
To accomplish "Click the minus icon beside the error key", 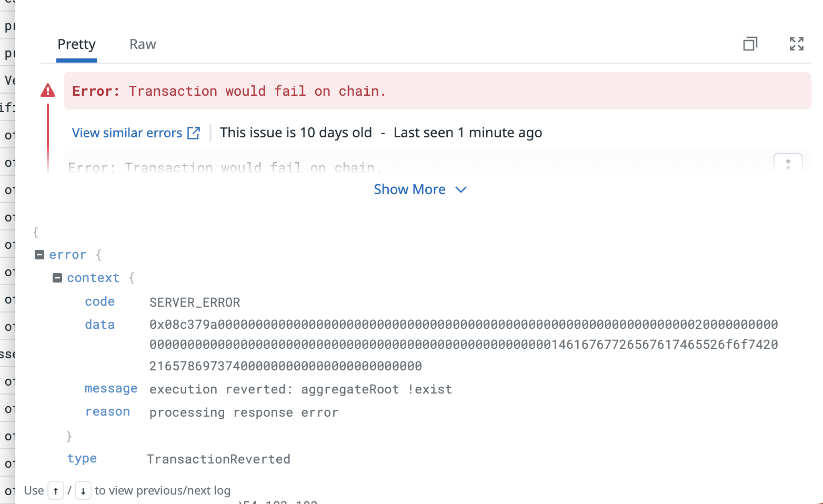I will (x=39, y=254).
